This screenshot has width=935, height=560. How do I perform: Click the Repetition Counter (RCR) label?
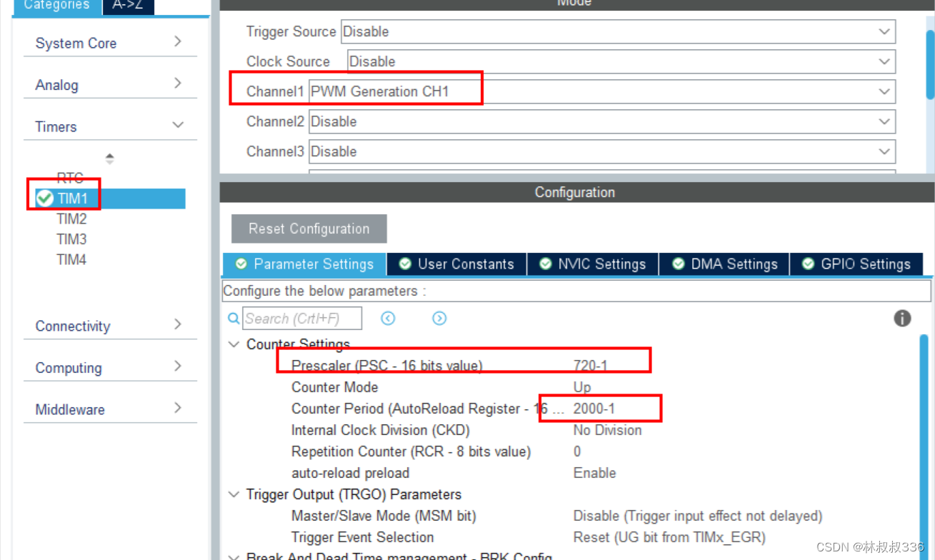click(x=411, y=451)
